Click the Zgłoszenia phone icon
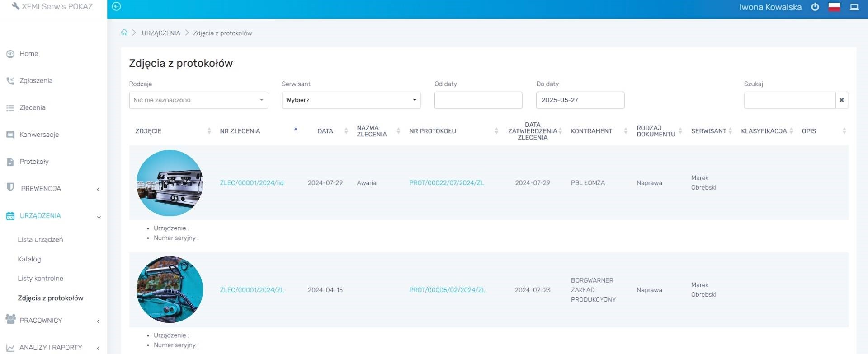Image resolution: width=868 pixels, height=354 pixels. point(10,81)
